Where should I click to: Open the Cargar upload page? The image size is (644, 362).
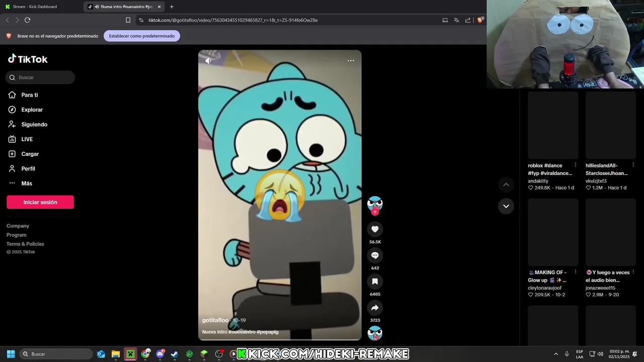pos(24,154)
